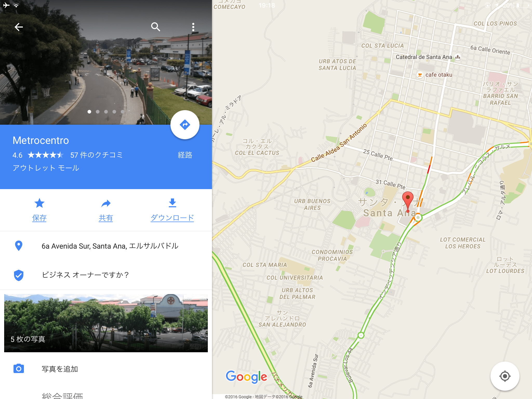Tap the blue directions arrow button

click(185, 125)
